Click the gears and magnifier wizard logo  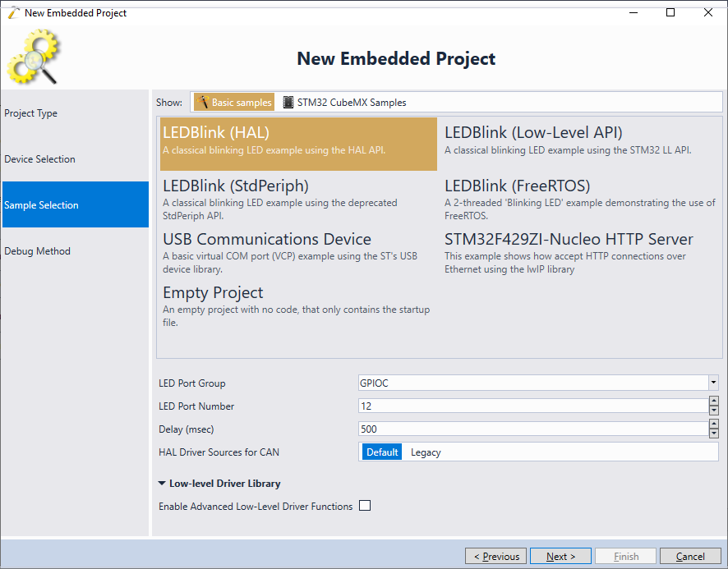[x=34, y=57]
